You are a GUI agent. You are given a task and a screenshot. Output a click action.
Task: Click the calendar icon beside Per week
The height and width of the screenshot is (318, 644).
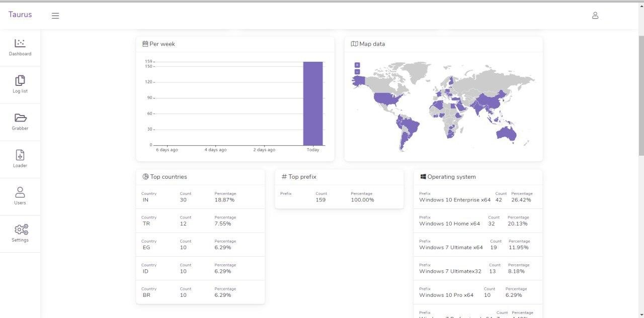pos(145,44)
